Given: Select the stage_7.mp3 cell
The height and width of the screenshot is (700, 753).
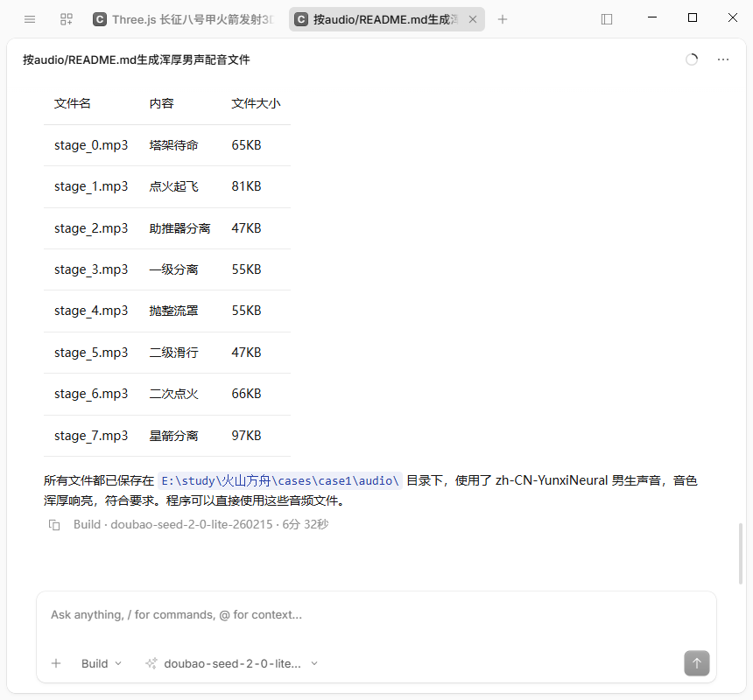Looking at the screenshot, I should (91, 436).
